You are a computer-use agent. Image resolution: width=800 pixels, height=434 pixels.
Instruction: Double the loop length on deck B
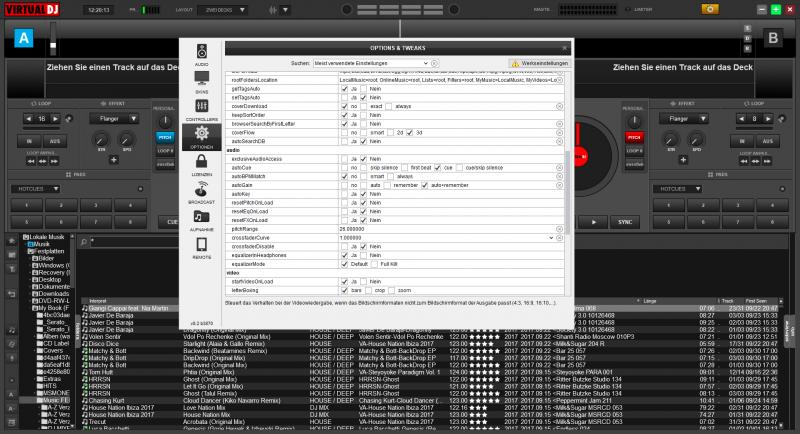click(x=768, y=119)
